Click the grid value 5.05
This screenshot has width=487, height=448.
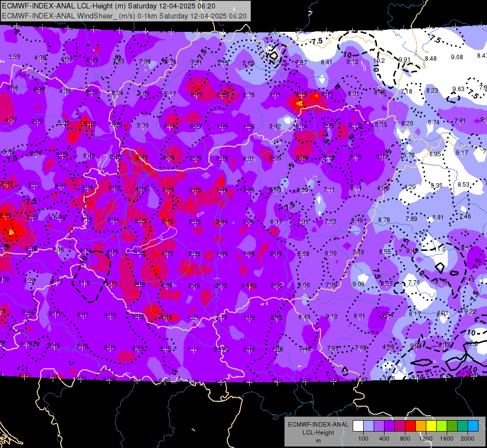275,158
